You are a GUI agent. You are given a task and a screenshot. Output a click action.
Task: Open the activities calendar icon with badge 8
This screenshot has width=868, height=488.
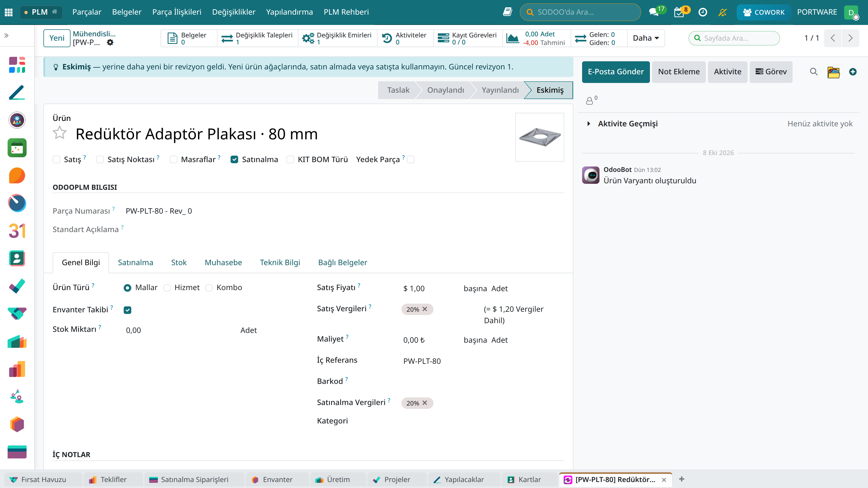point(679,12)
